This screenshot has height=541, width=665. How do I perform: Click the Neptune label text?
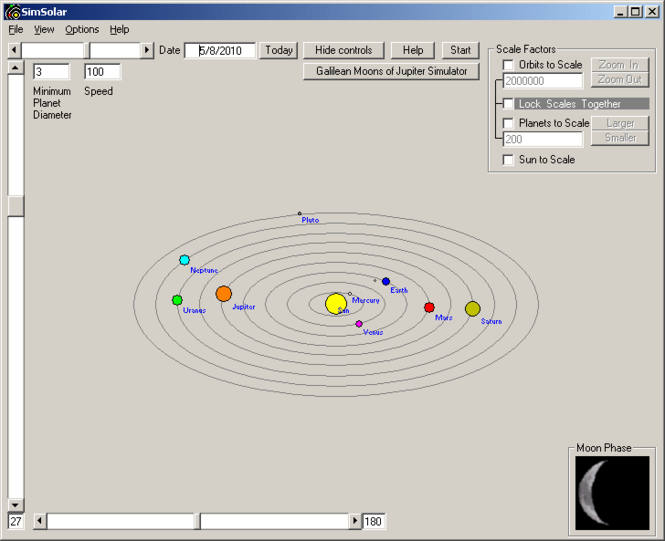204,270
